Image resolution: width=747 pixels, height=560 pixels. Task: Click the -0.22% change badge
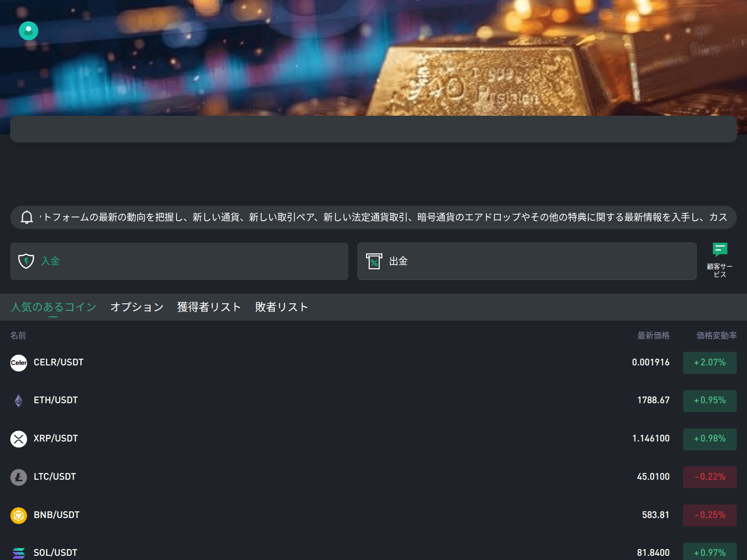pos(710,477)
